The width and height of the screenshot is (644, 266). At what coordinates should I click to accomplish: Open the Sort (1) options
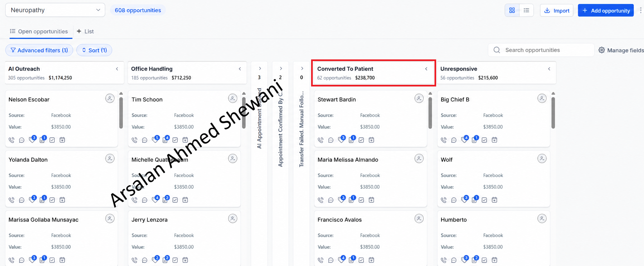coord(94,50)
